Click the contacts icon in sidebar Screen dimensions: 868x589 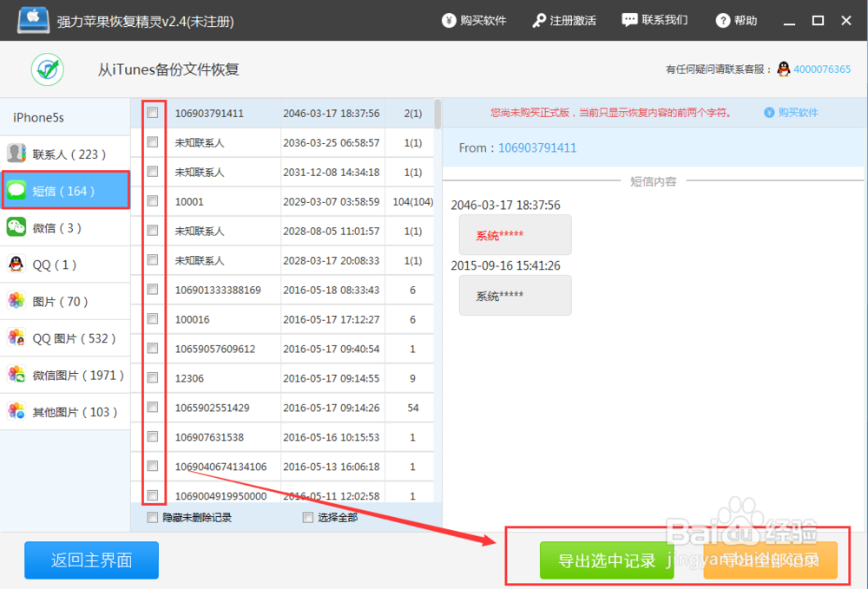(16, 154)
